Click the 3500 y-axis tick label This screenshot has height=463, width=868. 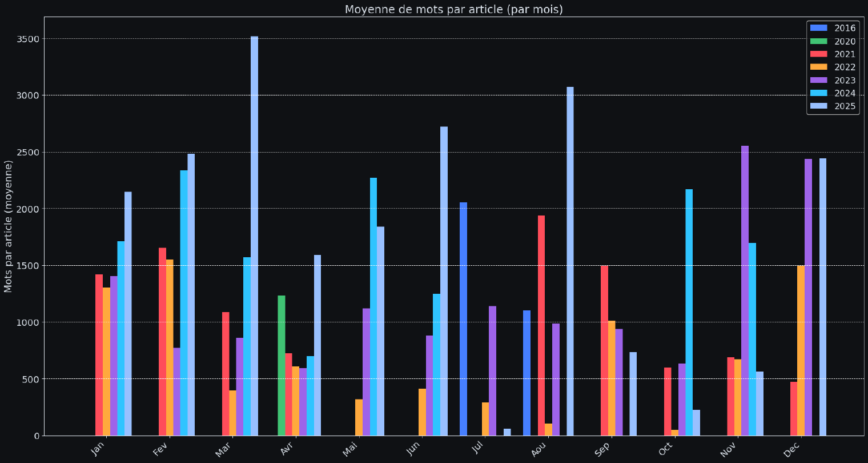tap(28, 39)
